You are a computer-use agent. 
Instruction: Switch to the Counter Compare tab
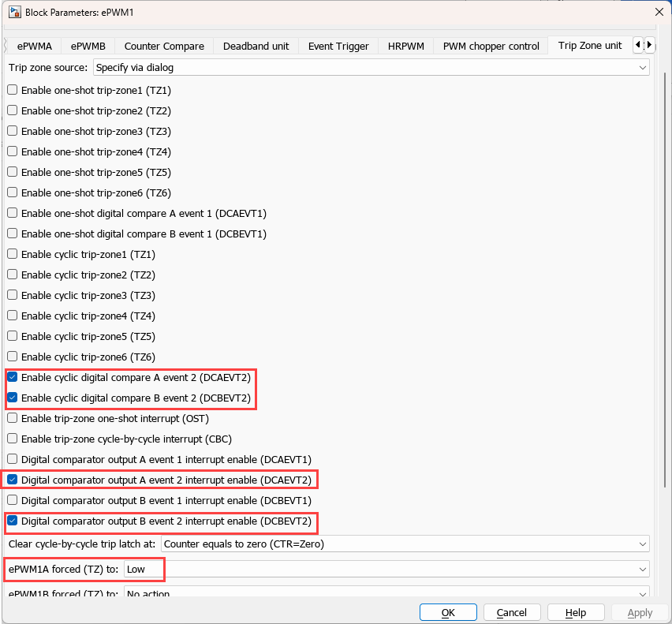pos(164,47)
